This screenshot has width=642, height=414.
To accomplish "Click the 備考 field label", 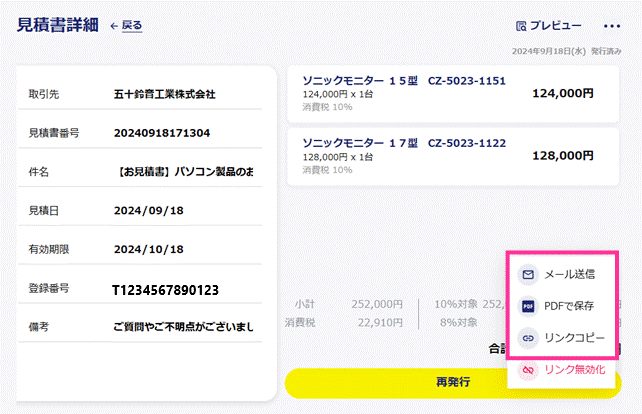I will coord(38,327).
